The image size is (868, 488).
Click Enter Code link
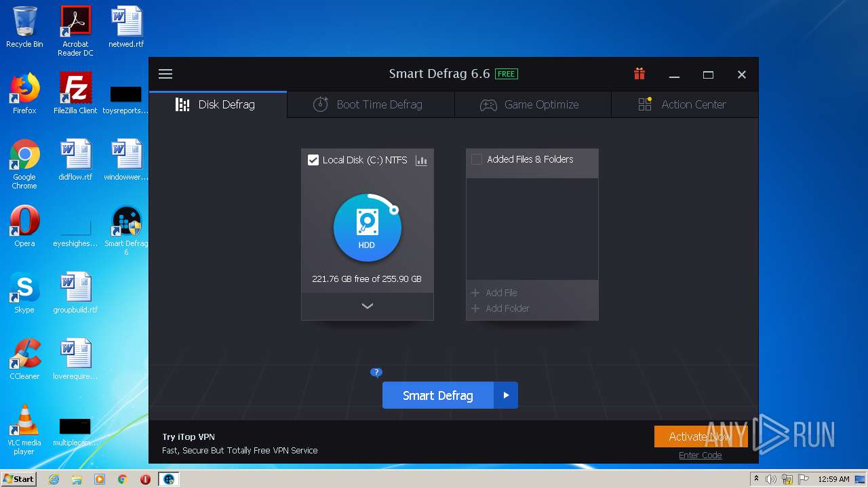pos(701,455)
